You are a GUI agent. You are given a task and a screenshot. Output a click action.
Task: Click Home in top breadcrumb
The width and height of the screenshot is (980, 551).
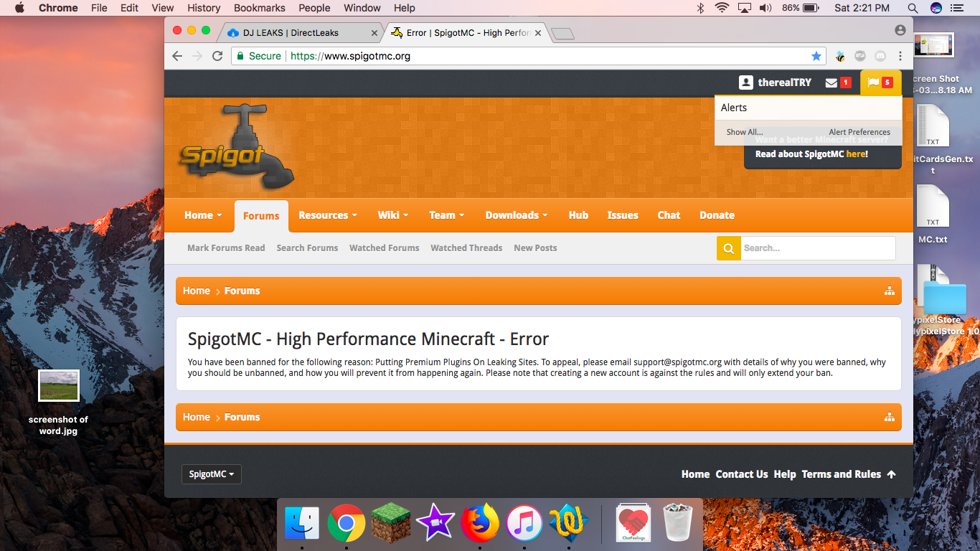(x=196, y=291)
